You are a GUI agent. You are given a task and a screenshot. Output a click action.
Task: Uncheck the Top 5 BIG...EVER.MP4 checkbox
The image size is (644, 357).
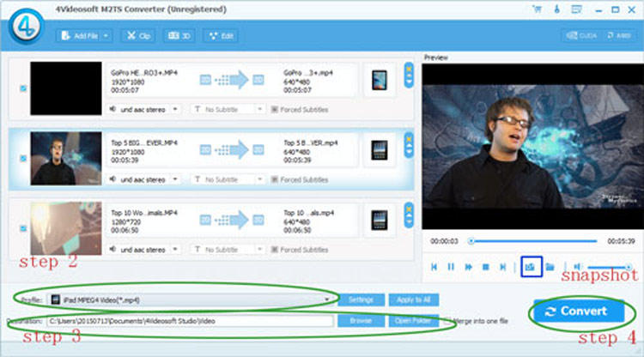click(23, 159)
